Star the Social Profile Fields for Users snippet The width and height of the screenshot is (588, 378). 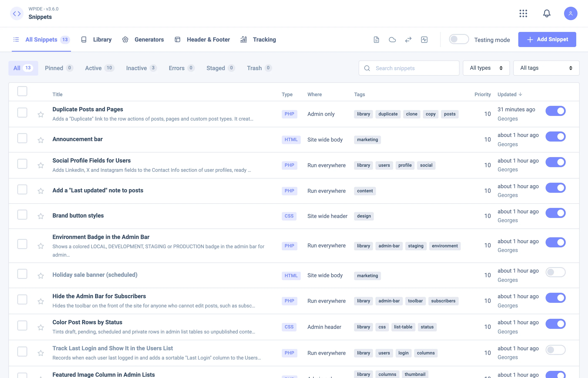coord(41,165)
